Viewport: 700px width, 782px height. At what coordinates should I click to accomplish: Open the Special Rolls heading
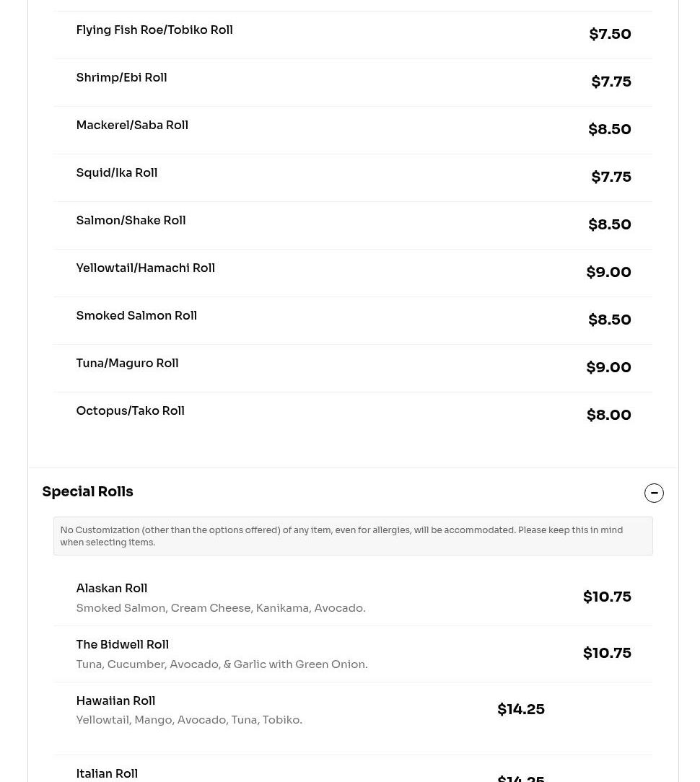tap(87, 492)
